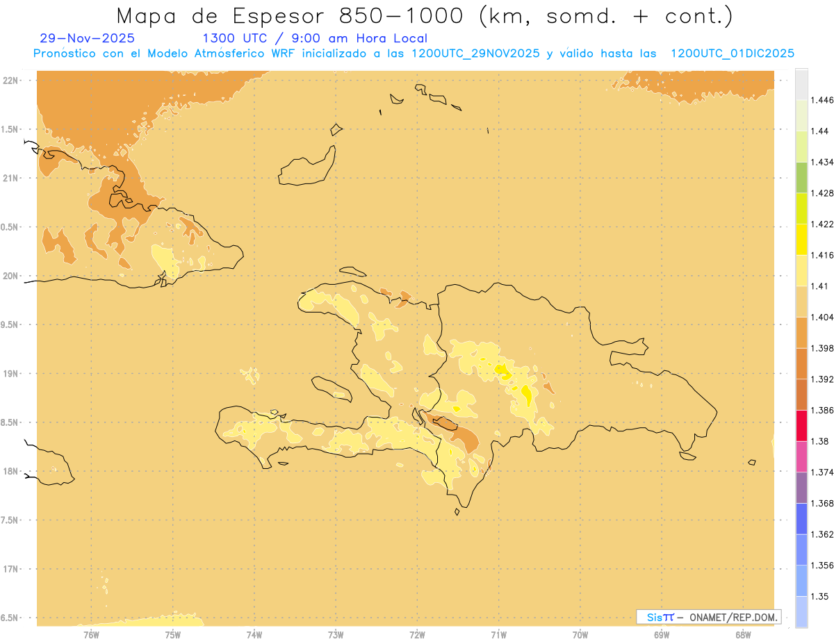The image size is (834, 644).
Task: Click the '68W' longitude label
Action: 743,634
